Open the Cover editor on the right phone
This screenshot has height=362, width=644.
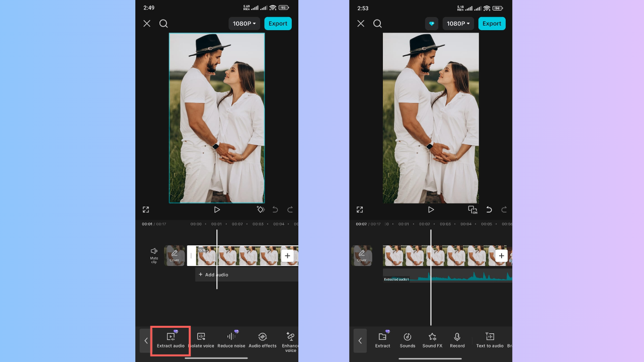point(362,255)
